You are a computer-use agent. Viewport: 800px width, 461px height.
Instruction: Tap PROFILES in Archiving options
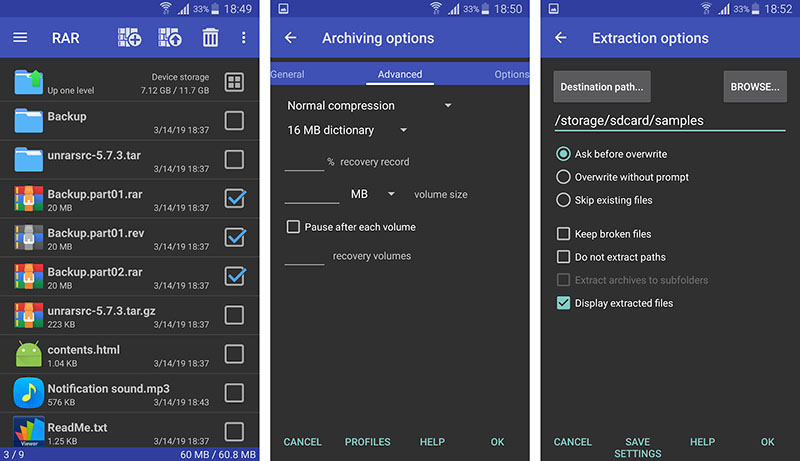click(367, 441)
